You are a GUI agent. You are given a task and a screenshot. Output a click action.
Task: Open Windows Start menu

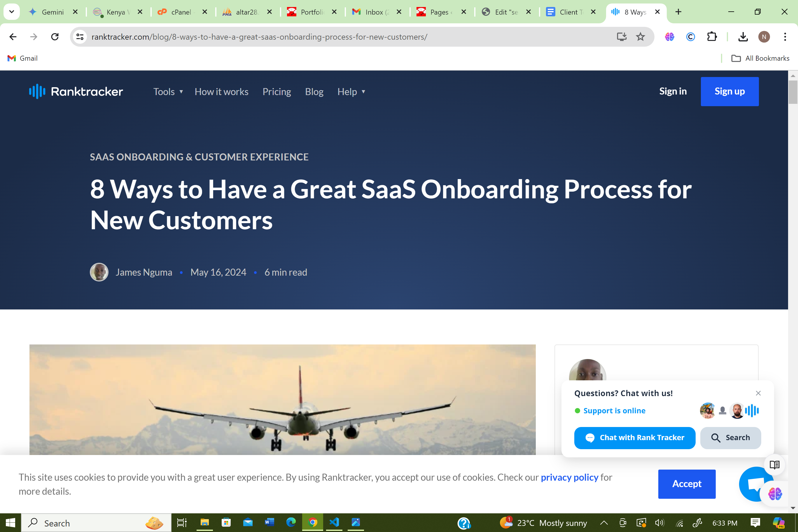click(x=10, y=523)
